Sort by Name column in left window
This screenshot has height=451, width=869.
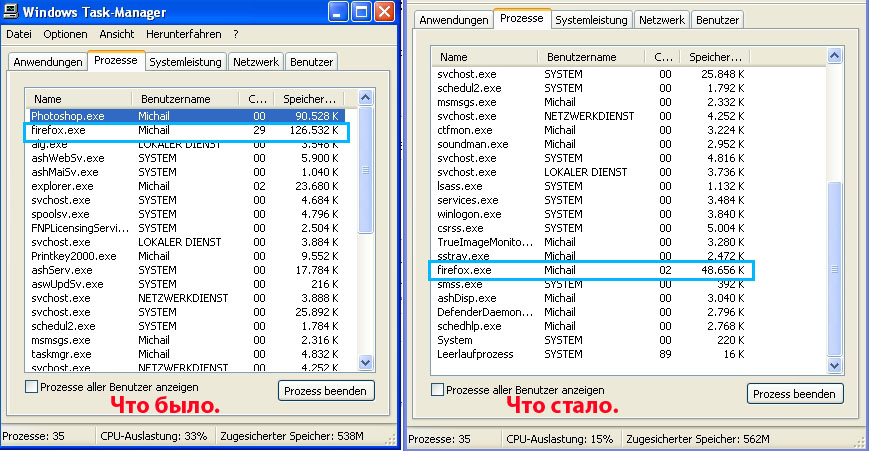pyautogui.click(x=79, y=99)
